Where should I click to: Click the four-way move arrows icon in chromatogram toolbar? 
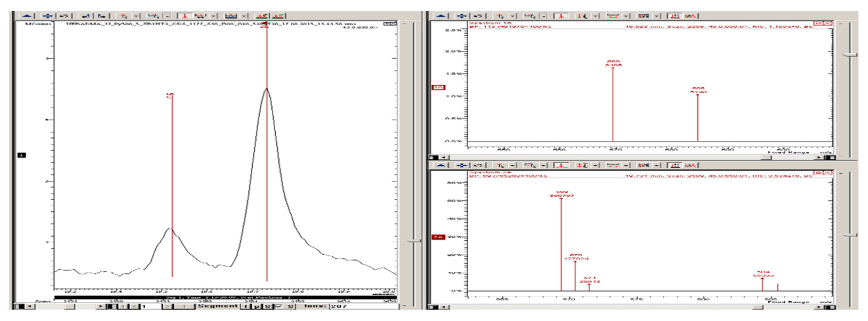click(x=48, y=16)
